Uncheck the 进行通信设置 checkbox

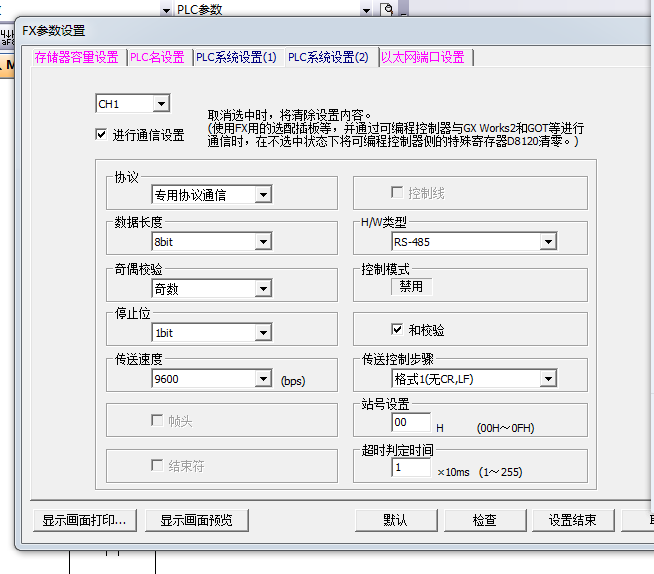click(101, 134)
